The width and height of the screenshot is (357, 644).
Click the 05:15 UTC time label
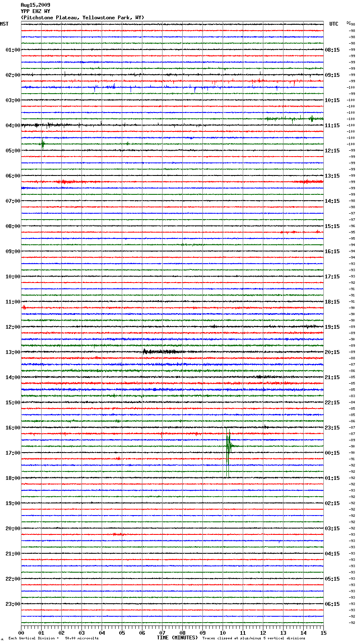click(x=332, y=579)
